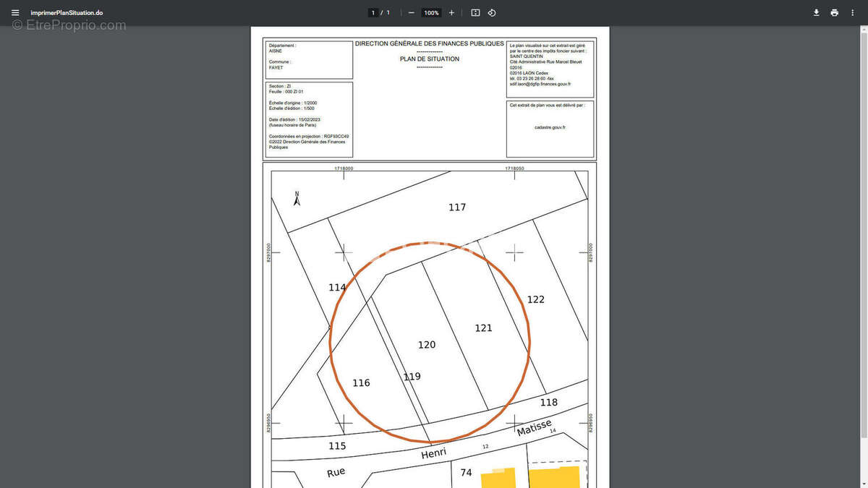Click parcel number 121 on the map
Viewport: 868px width, 488px height.
483,328
